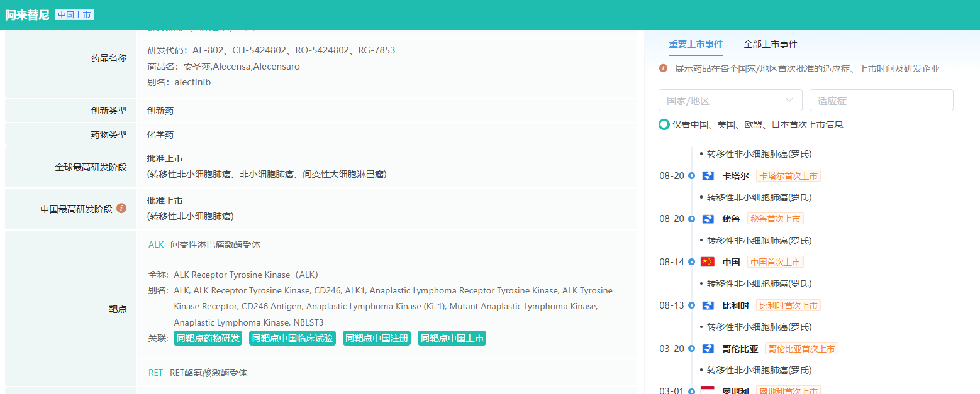Click the 08-13 date for 比利时
This screenshot has height=394, width=980.
(672, 305)
